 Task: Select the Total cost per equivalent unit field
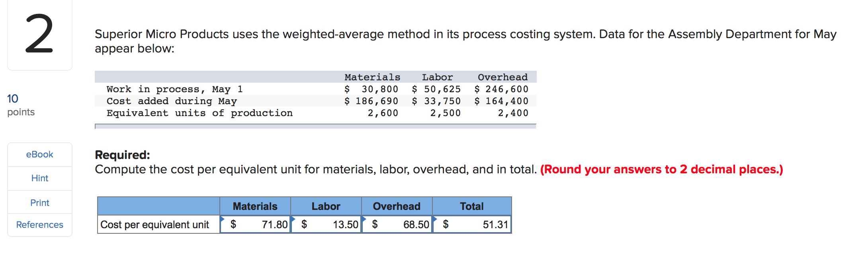(472, 225)
